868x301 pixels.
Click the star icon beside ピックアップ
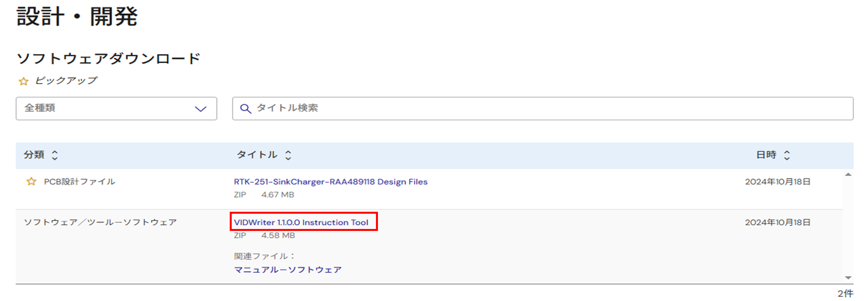click(24, 81)
